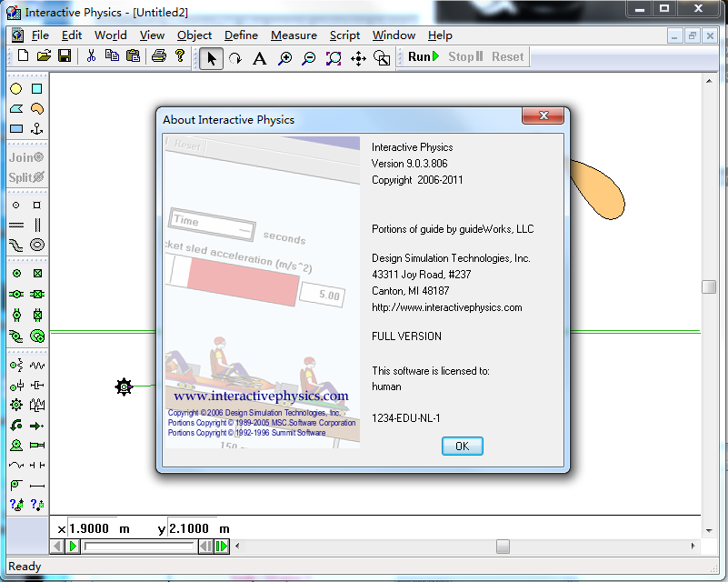The height and width of the screenshot is (582, 728).
Task: Select the Pin joint tool
Action: coord(16,274)
